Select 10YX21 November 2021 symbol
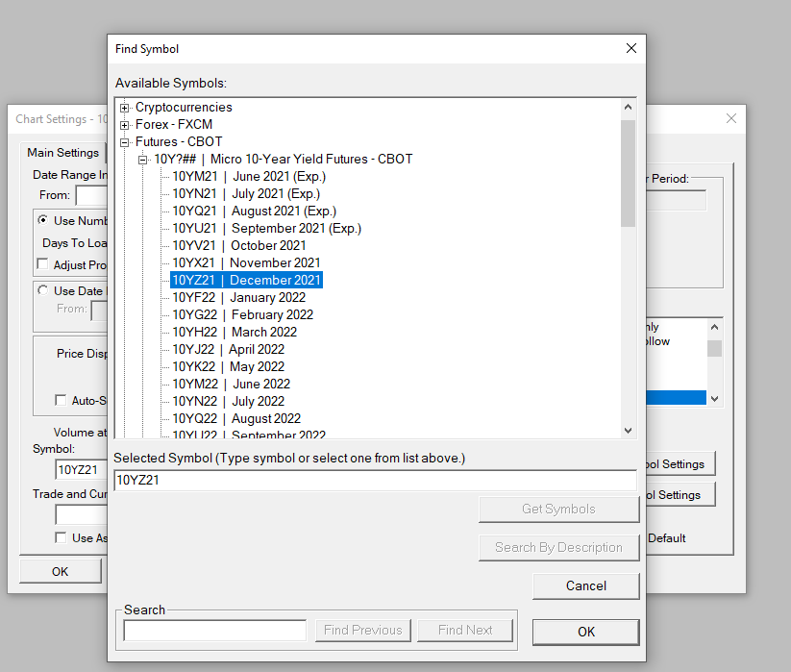Viewport: 791px width, 672px height. point(246,262)
